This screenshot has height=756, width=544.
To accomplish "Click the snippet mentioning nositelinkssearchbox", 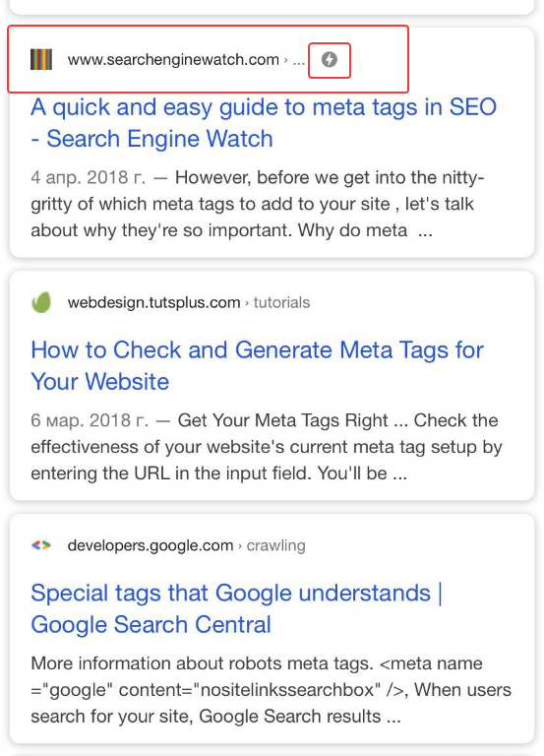I will pos(271,689).
